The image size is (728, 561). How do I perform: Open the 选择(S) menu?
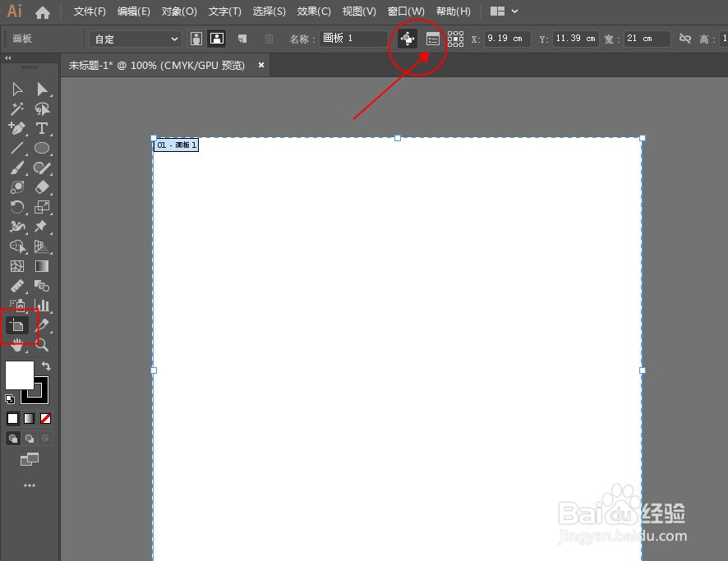click(x=270, y=11)
